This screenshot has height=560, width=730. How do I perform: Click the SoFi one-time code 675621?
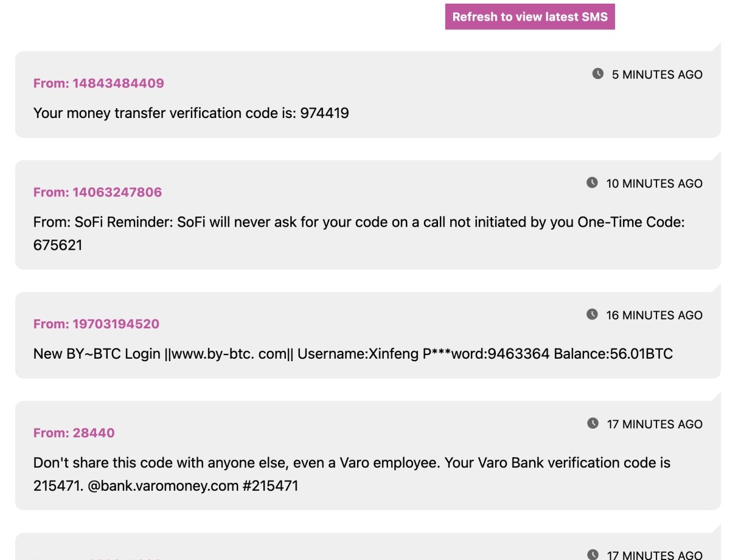pos(58,245)
